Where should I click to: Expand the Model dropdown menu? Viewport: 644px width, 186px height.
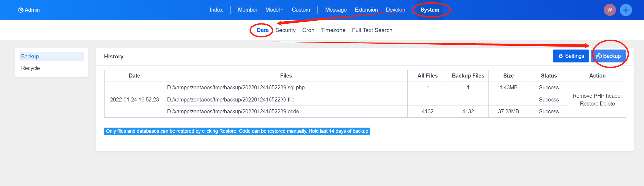click(x=274, y=10)
